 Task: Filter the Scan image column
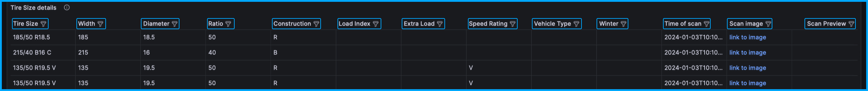768,24
